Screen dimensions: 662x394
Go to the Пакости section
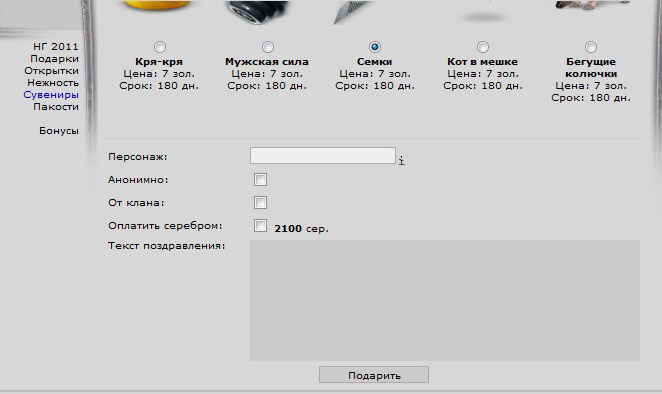pos(56,107)
